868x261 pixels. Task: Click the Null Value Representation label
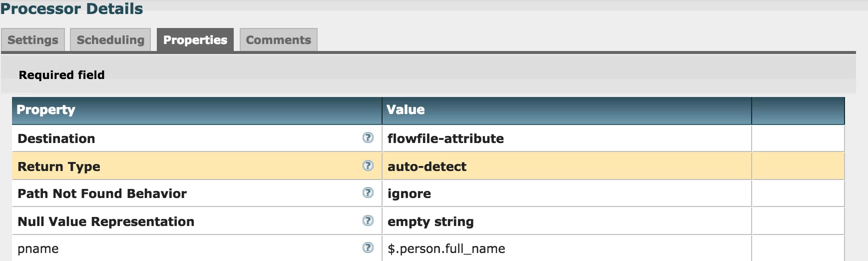coord(106,221)
